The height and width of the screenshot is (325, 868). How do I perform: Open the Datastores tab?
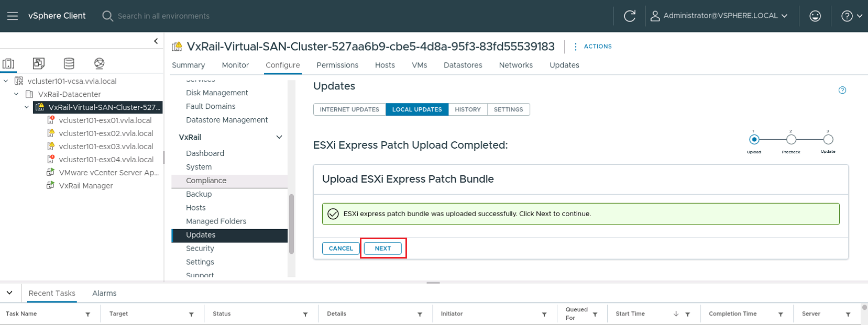tap(463, 65)
